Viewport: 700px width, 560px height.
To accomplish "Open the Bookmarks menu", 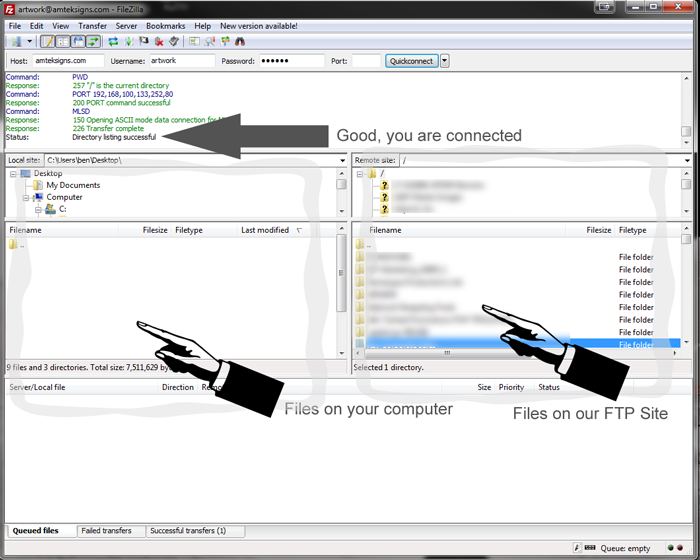I will point(166,26).
